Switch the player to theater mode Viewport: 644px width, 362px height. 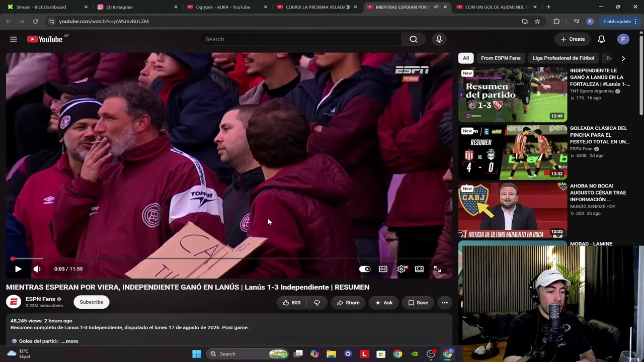coord(419,269)
